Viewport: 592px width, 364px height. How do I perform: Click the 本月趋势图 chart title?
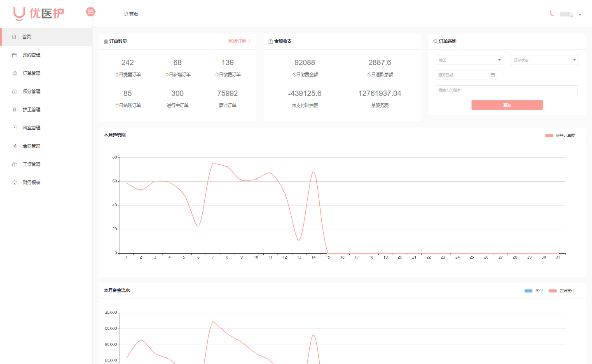tap(115, 135)
